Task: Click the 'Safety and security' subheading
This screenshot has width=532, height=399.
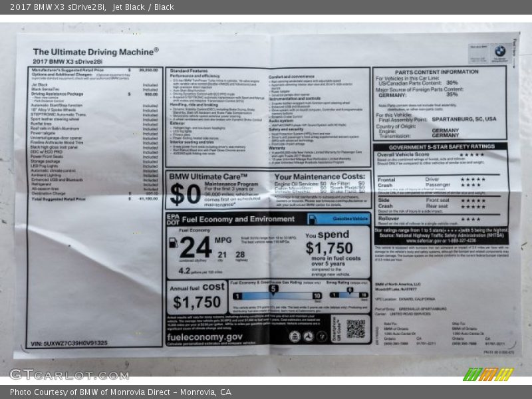Action: [x=286, y=129]
